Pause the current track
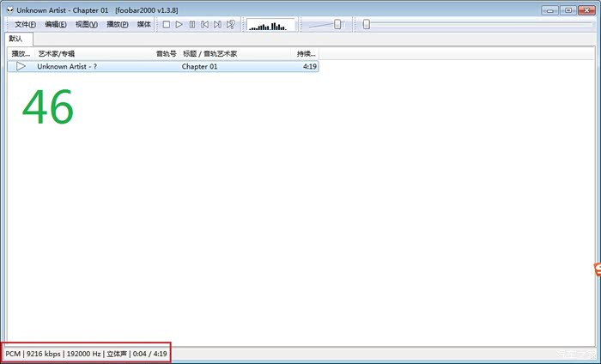The width and height of the screenshot is (601, 364). [x=191, y=24]
